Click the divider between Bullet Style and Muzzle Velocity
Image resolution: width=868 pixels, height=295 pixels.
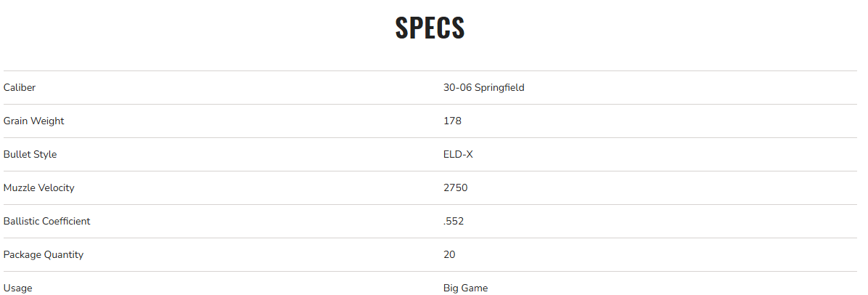(430, 171)
